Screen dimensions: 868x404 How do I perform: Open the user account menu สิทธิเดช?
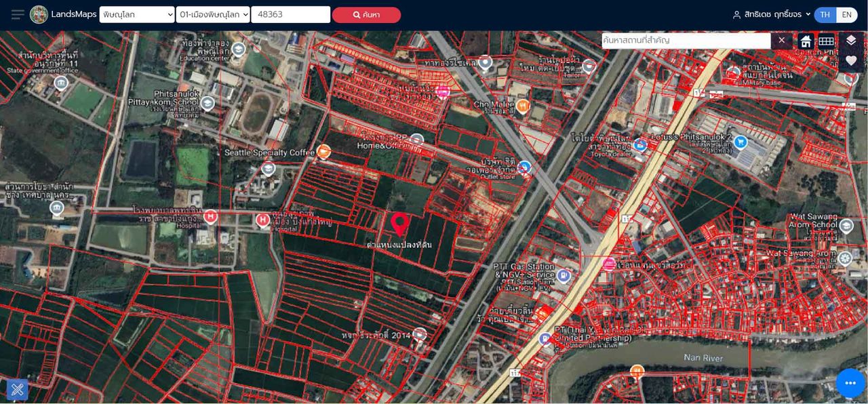pos(772,15)
